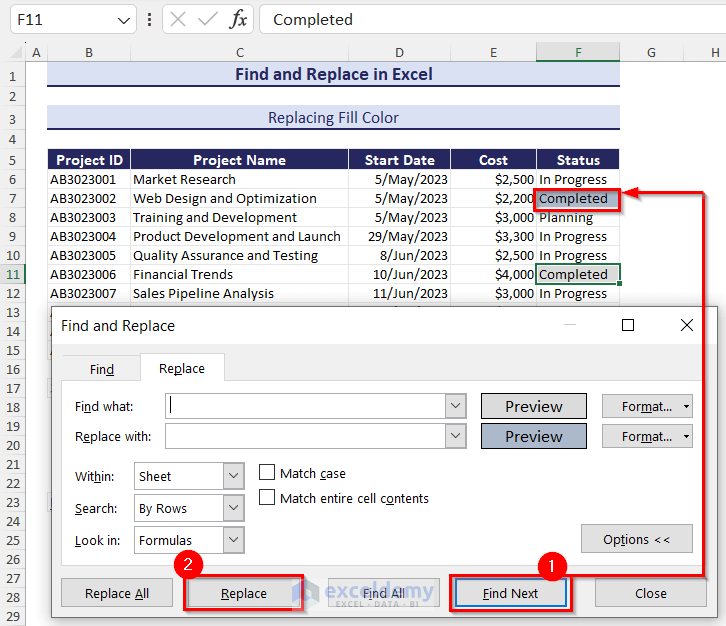Select row 7 header
The height and width of the screenshot is (626, 726).
[13, 198]
